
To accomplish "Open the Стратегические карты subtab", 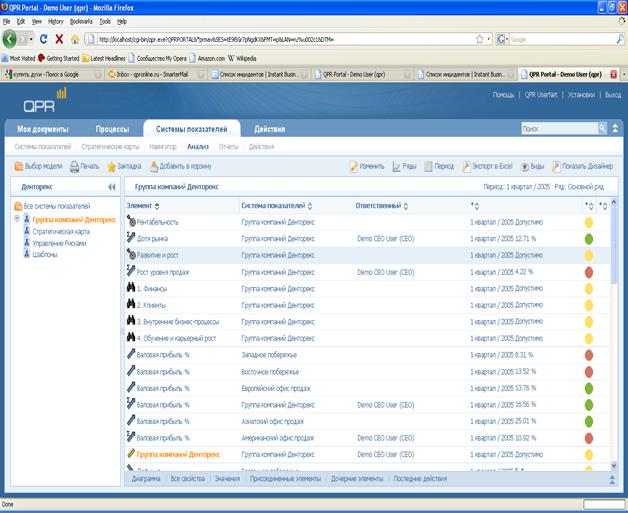I will (110, 147).
